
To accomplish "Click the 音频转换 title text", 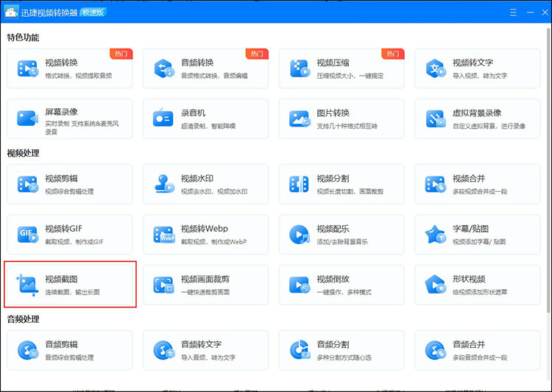I will point(197,63).
